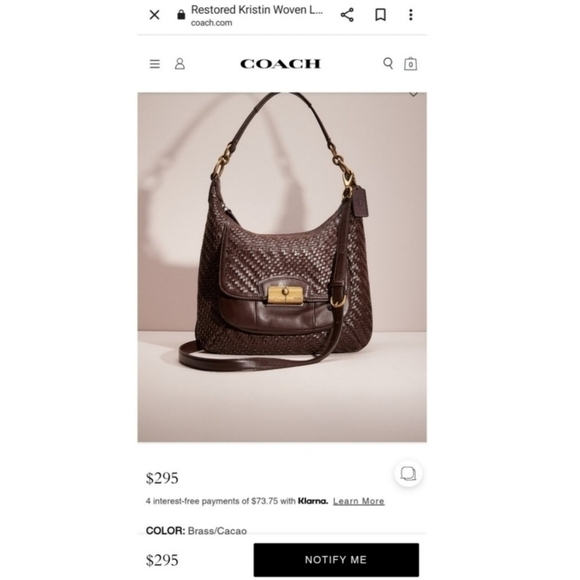Enlarge the Kristin woven bag photo
This screenshot has width=580, height=580.
[282, 267]
